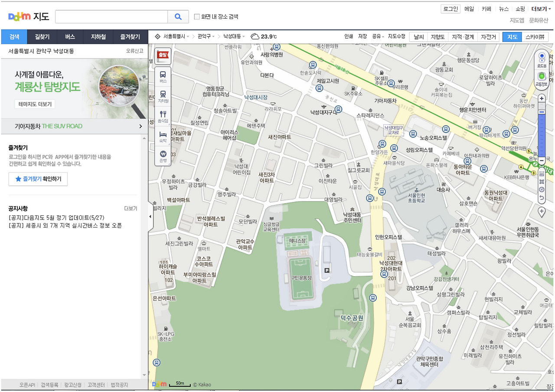Switch to the 즐겨찾기 tab
Viewport: 555px width, 392px height.
tap(130, 37)
